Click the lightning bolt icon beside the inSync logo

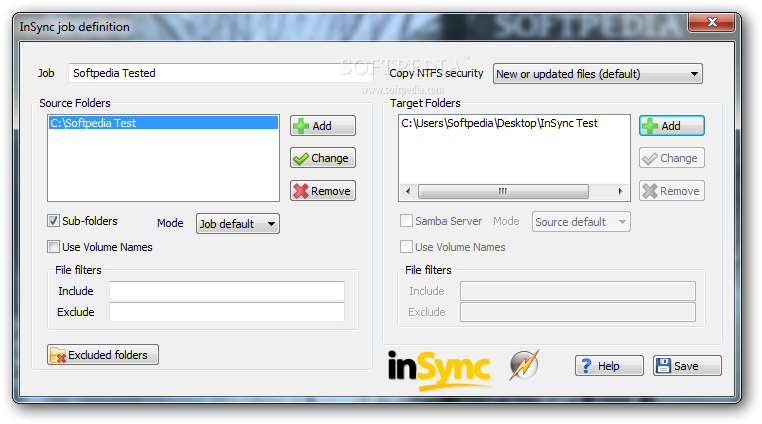coord(524,365)
